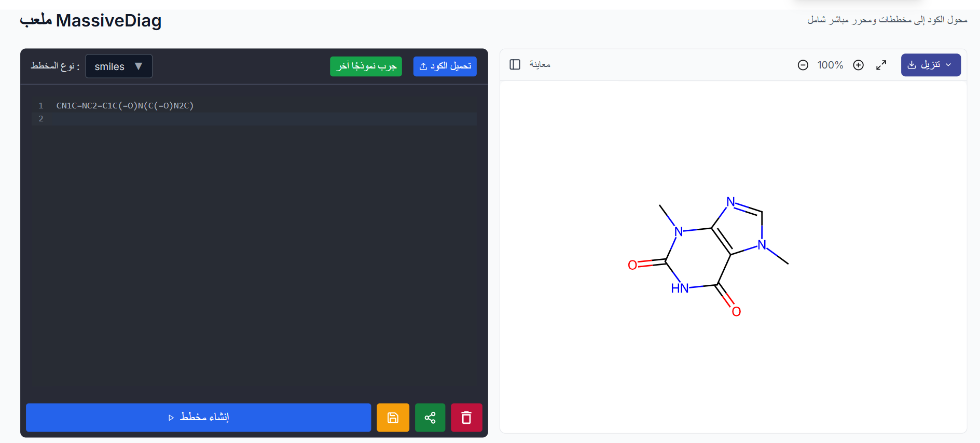This screenshot has height=443, width=980.
Task: Click the MassiveDiag playground title
Action: pyautogui.click(x=91, y=20)
